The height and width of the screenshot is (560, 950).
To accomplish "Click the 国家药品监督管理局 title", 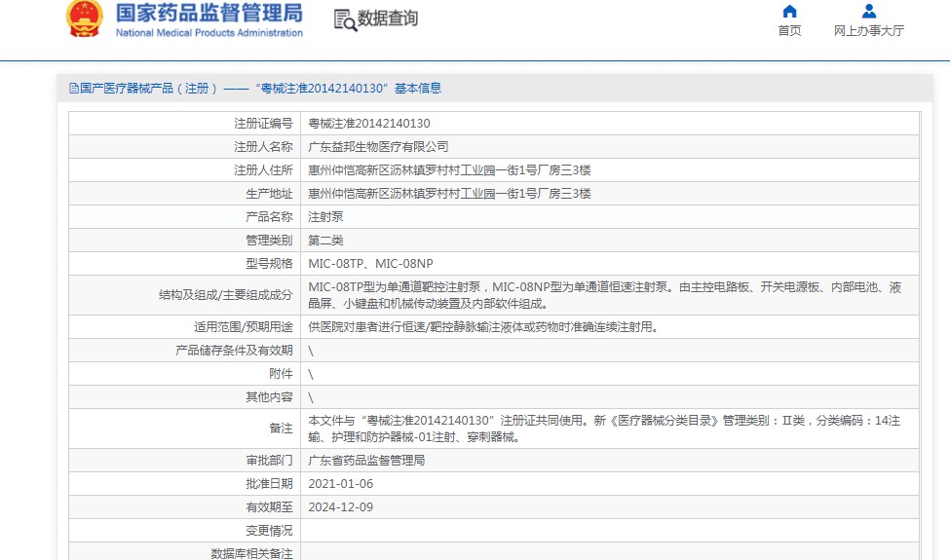I will 209,13.
